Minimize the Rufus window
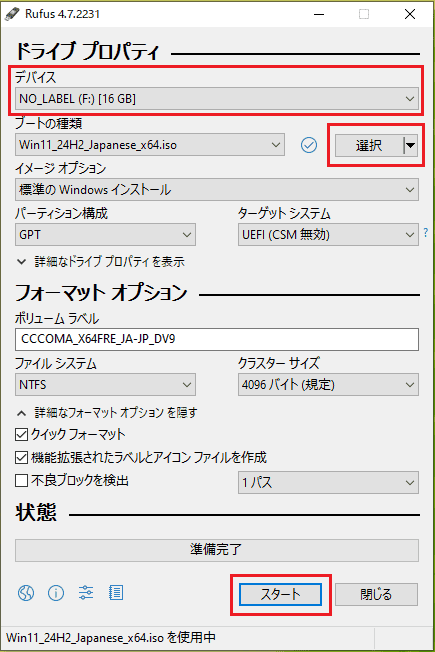Image resolution: width=435 pixels, height=652 pixels. click(319, 14)
